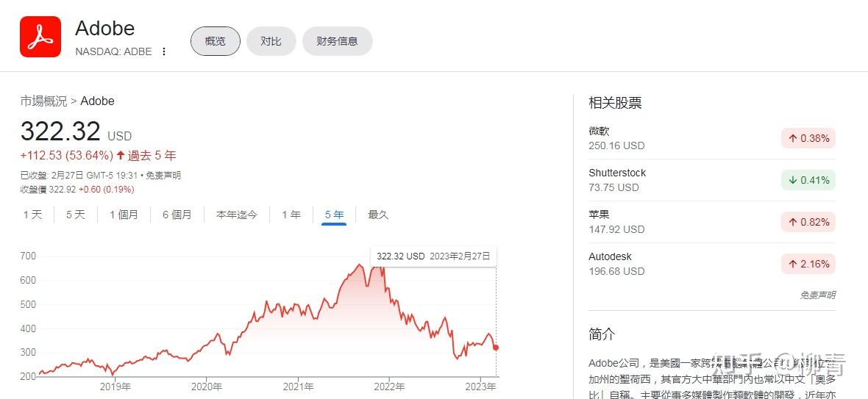Select the 1 年 chart range
868x399 pixels.
[x=291, y=215]
